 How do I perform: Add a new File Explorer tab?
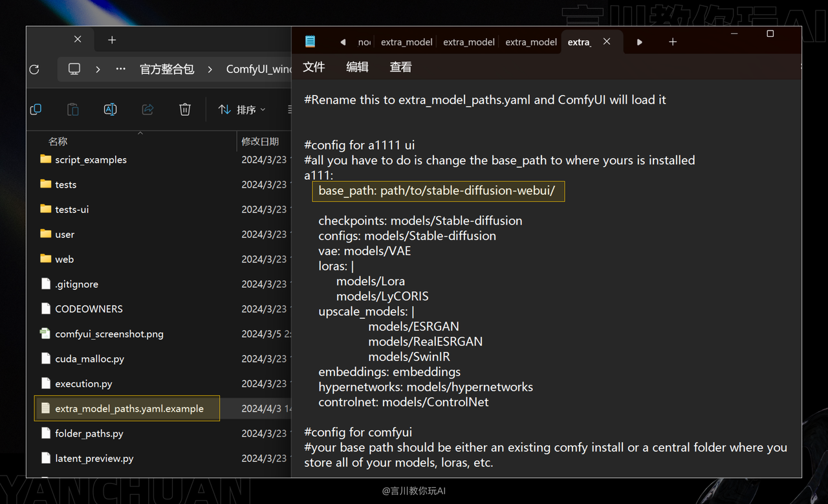[x=112, y=40]
